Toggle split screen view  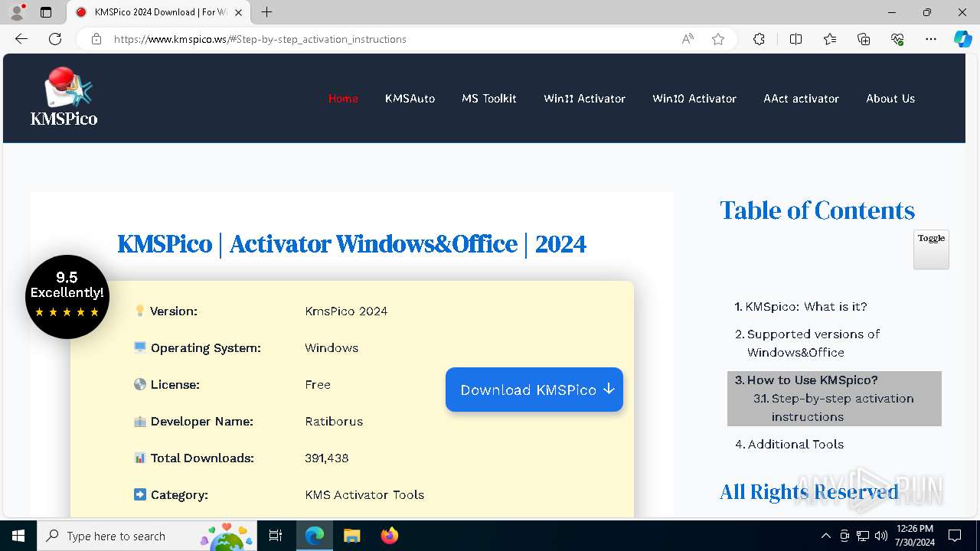795,39
